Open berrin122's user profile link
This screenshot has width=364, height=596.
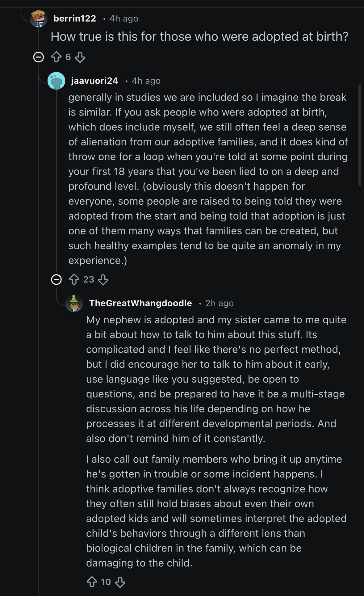[x=75, y=19]
